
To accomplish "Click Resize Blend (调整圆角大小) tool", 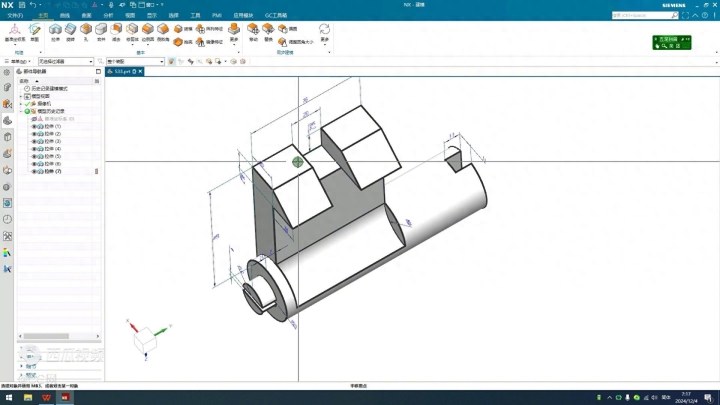I will pos(296,42).
